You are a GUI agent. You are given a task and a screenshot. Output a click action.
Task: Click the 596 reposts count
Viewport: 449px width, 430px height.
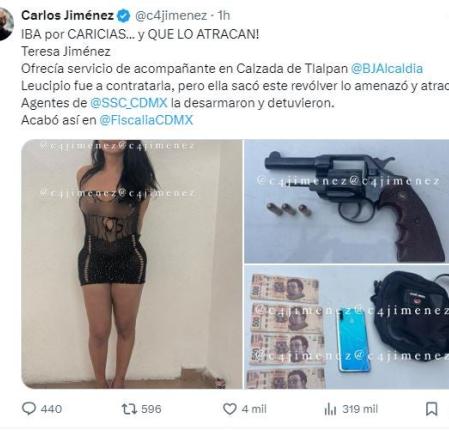[151, 409]
